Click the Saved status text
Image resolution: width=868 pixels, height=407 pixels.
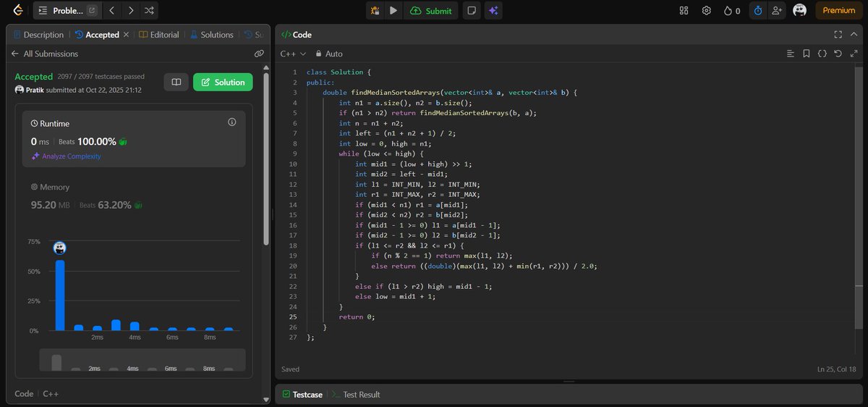pyautogui.click(x=290, y=369)
